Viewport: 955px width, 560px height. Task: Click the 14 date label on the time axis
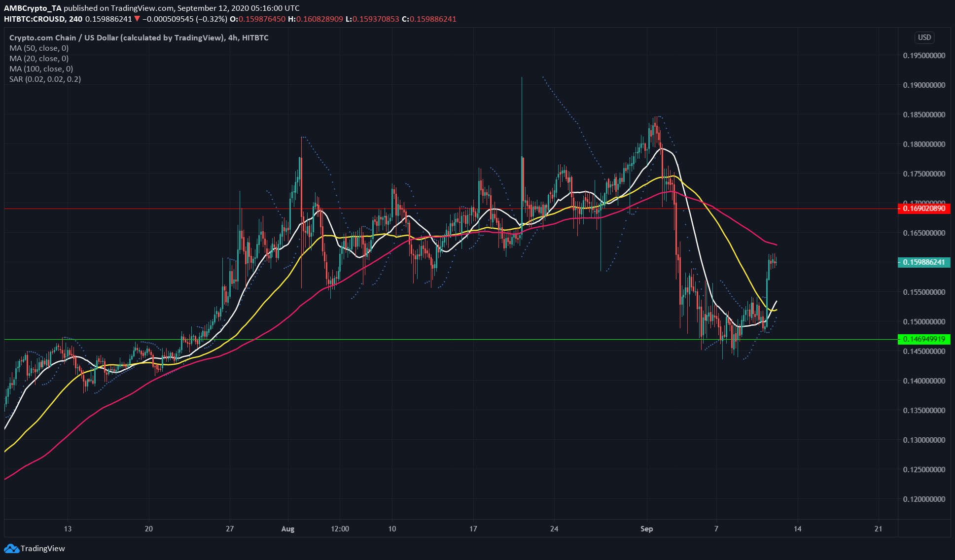pos(798,529)
